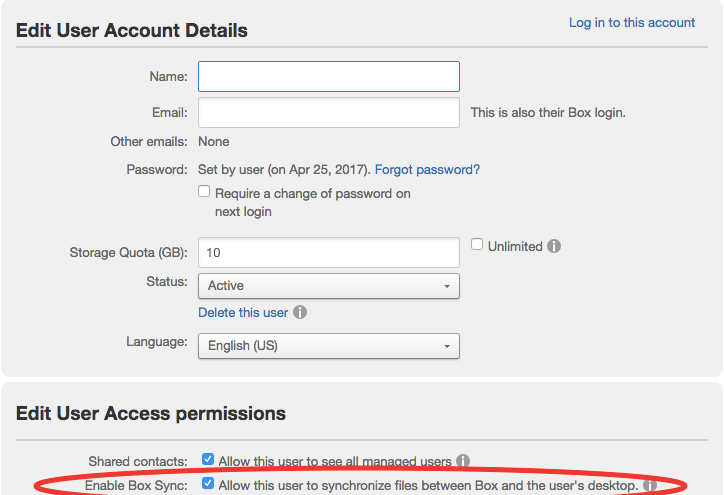Click the info icon after managed users text
This screenshot has height=495, width=724.
pos(463,460)
